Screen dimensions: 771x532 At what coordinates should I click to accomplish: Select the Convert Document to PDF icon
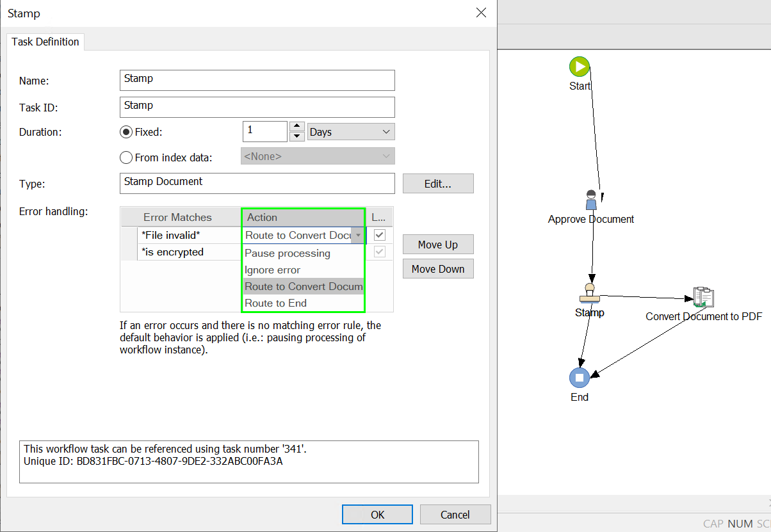coord(703,298)
